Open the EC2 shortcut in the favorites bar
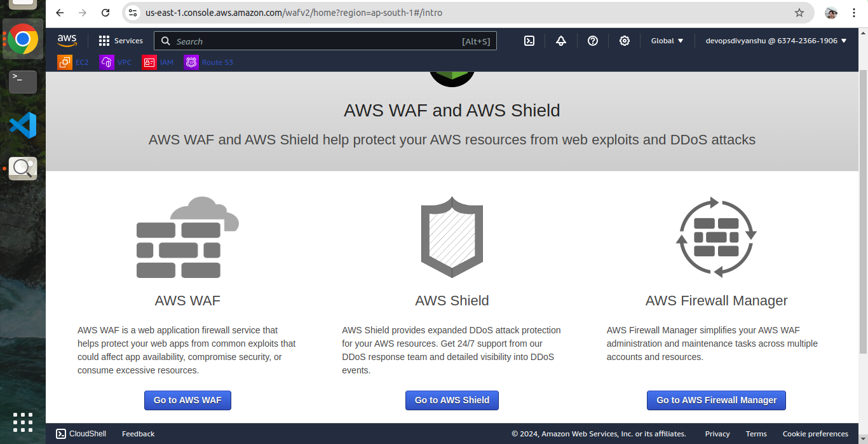Screen dimensions: 868x444 click(73, 62)
